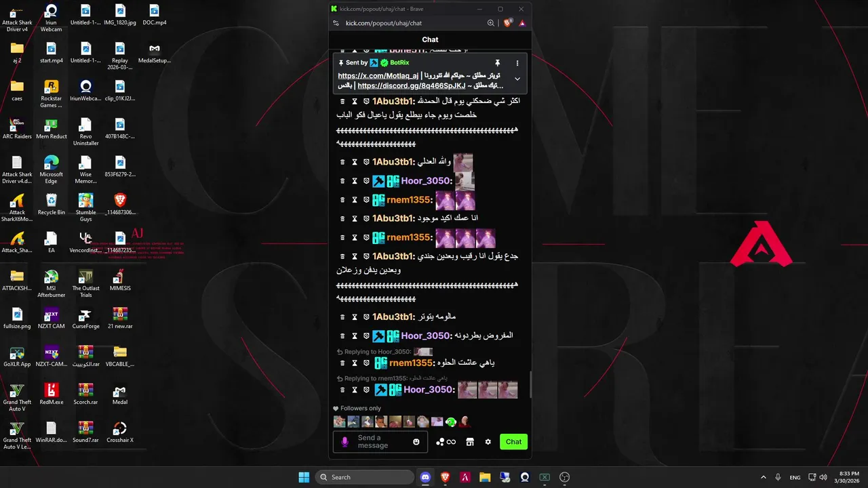Open Windows Start button on taskbar
Screen dimensions: 868x488
point(304,477)
